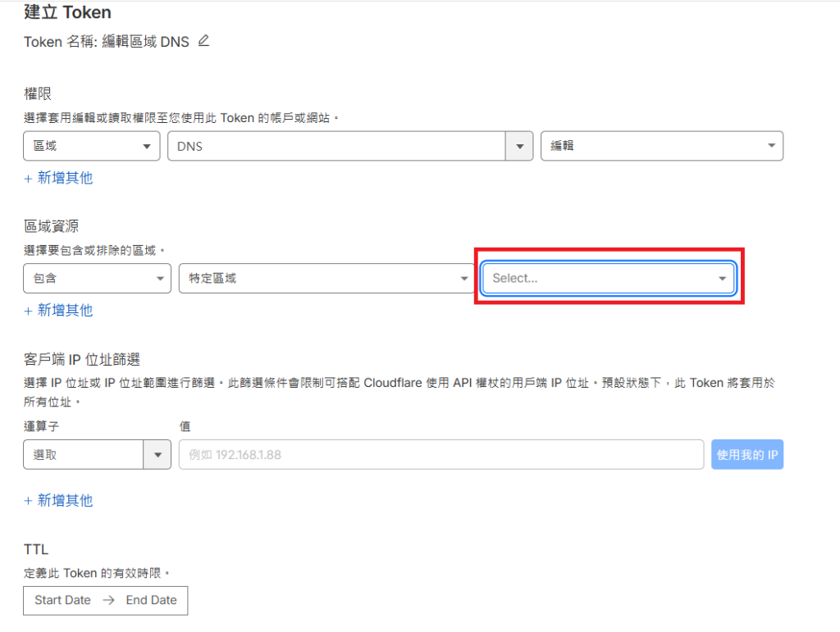Open the 區域 permission type dropdown

pyautogui.click(x=91, y=146)
